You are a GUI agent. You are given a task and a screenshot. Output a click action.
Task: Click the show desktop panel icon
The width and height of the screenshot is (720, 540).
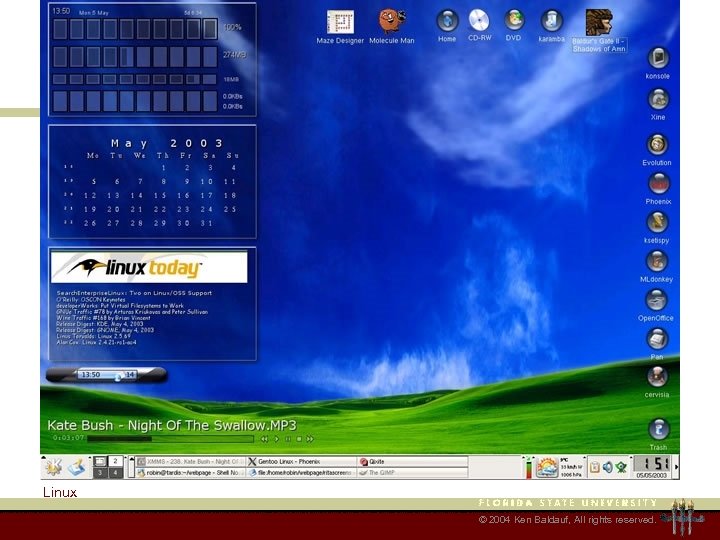[x=79, y=467]
